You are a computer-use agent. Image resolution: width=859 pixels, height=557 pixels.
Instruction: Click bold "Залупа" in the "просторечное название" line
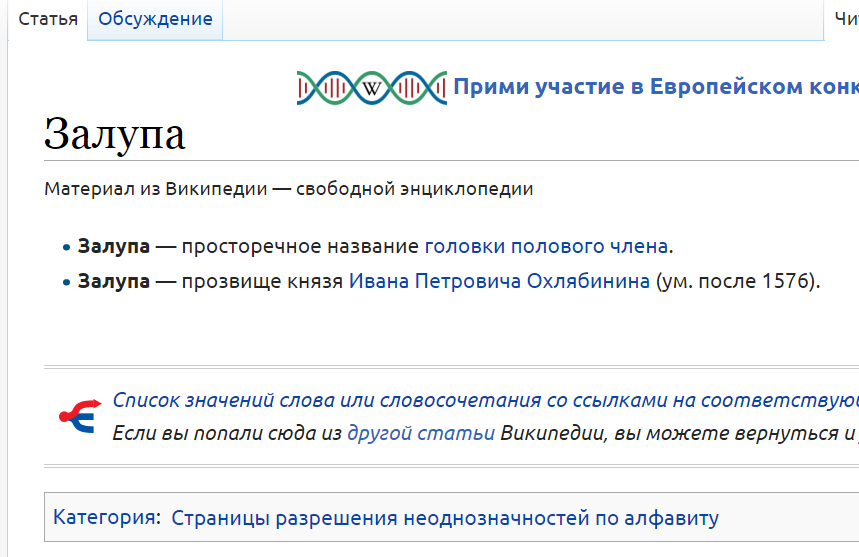(x=114, y=246)
